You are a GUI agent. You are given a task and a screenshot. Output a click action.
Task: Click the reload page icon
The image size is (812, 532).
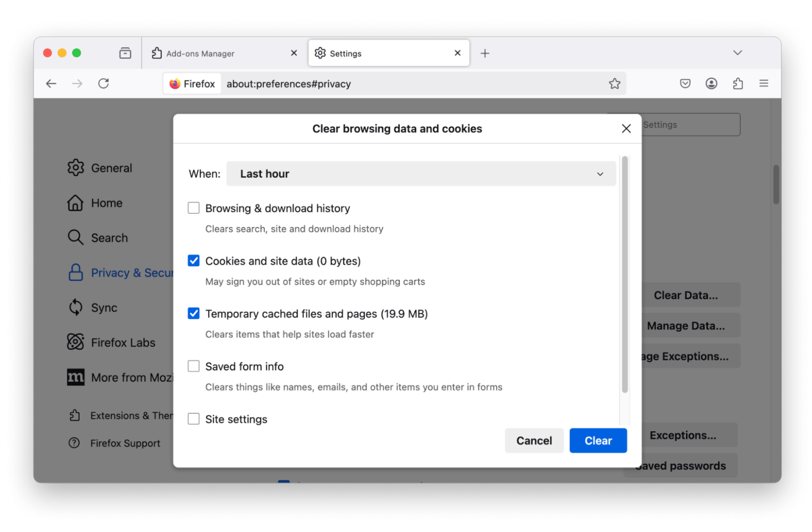point(104,83)
